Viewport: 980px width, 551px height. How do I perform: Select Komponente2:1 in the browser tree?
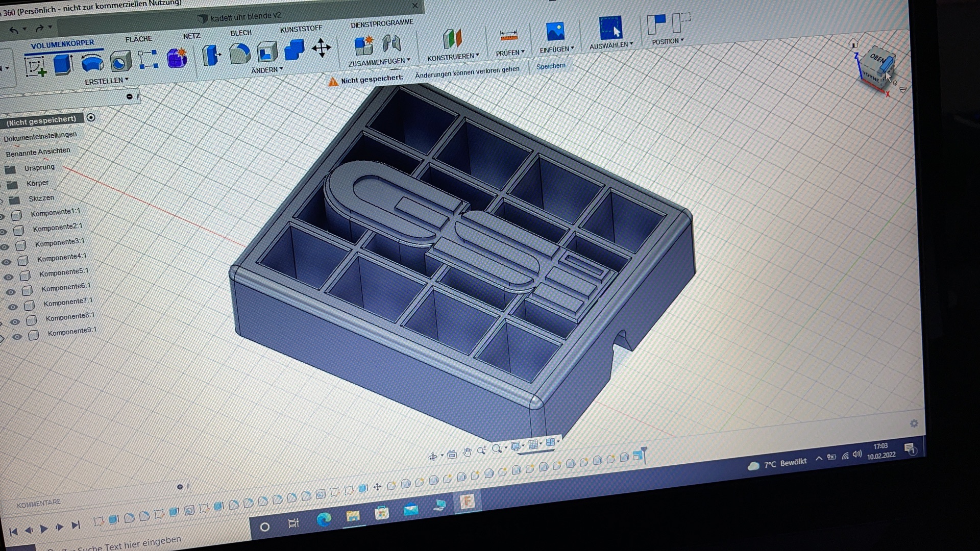click(57, 228)
